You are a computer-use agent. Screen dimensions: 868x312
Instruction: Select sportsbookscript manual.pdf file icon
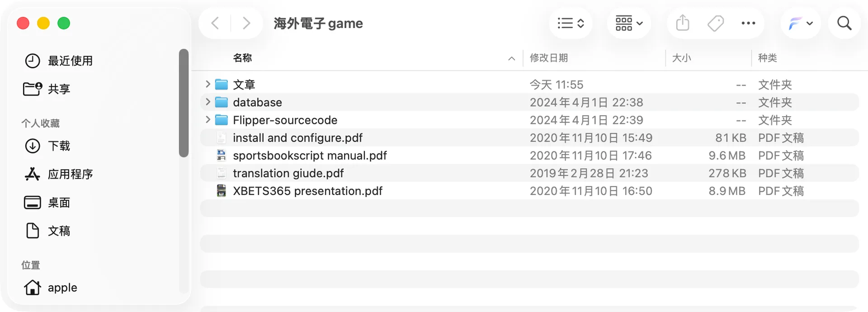222,155
